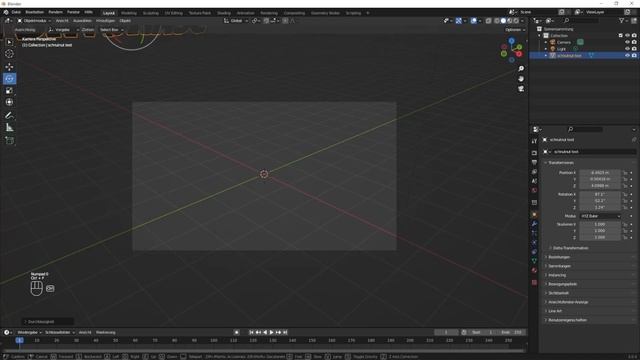Expand Camera tree item in outliner

coord(546,42)
